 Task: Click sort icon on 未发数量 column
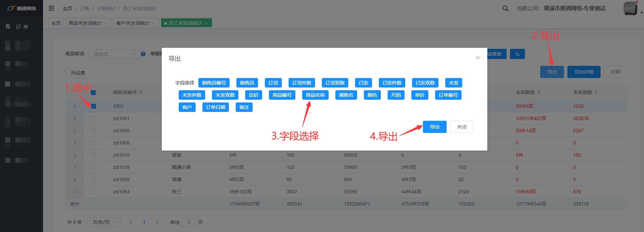539,92
